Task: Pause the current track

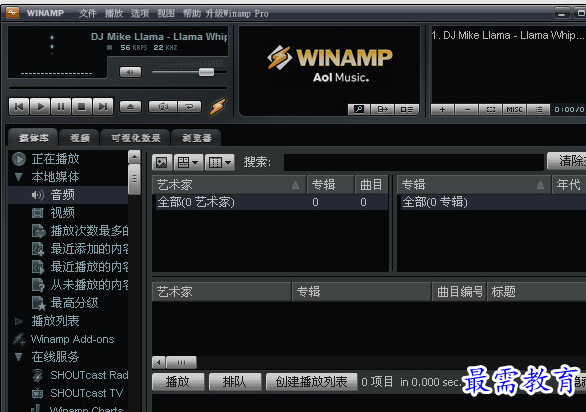Action: tap(61, 107)
